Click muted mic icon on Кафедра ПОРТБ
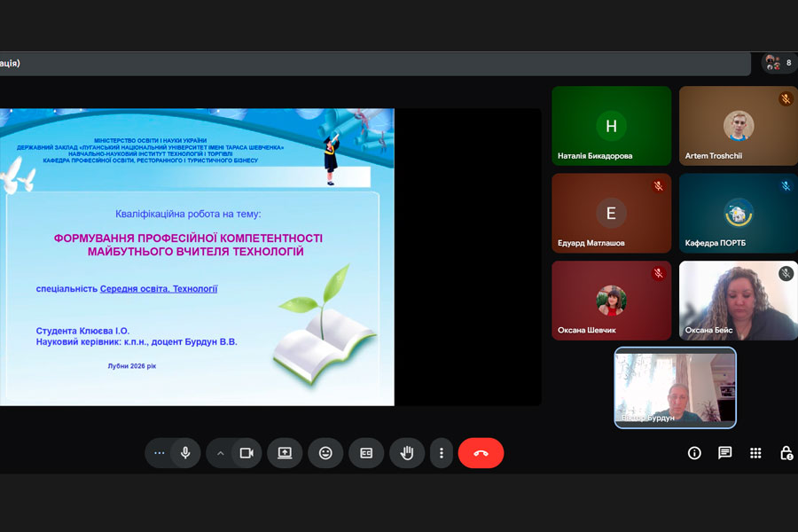The image size is (798, 532). click(x=786, y=186)
